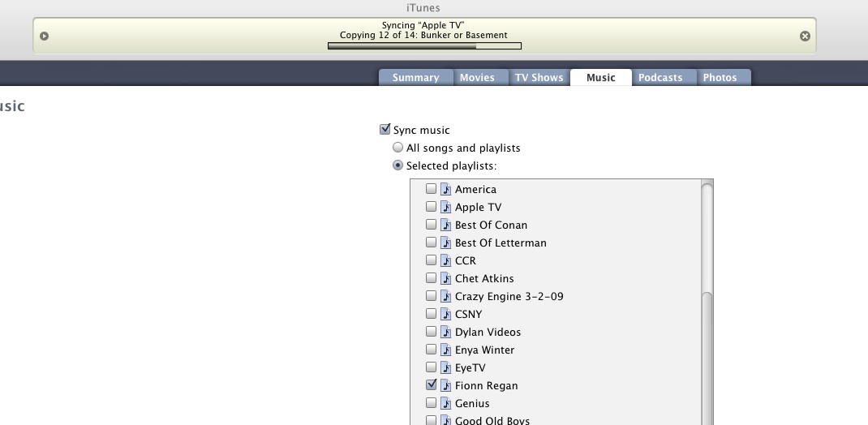
Task: Click the Fionn Regan playlist icon
Action: 445,386
